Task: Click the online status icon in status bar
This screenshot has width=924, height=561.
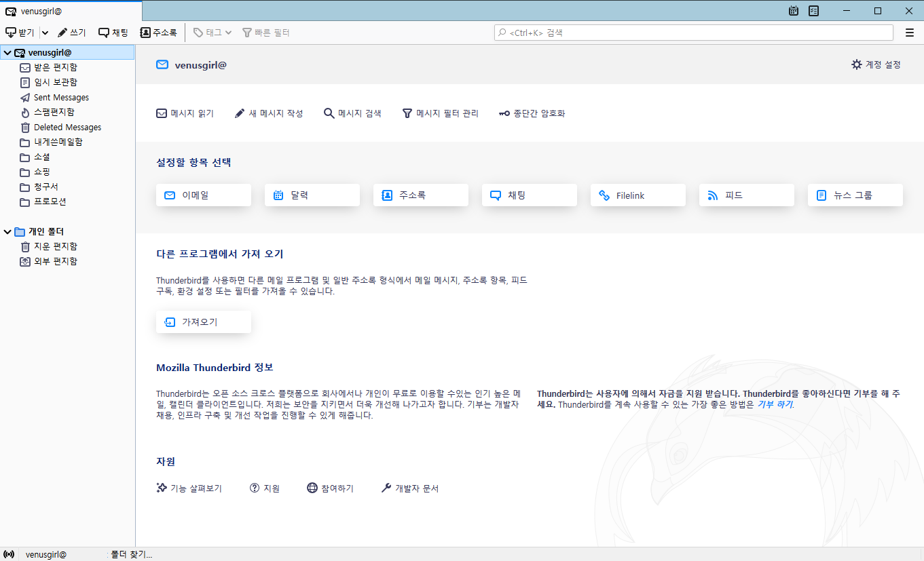Action: 9,554
